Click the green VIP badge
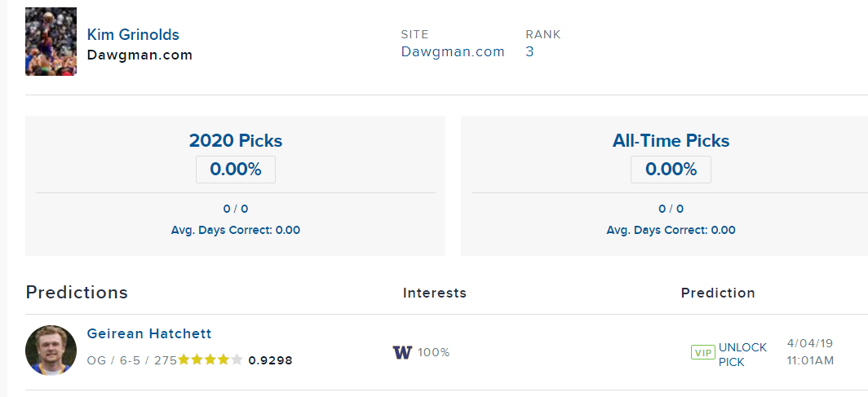868x397 pixels. click(702, 353)
